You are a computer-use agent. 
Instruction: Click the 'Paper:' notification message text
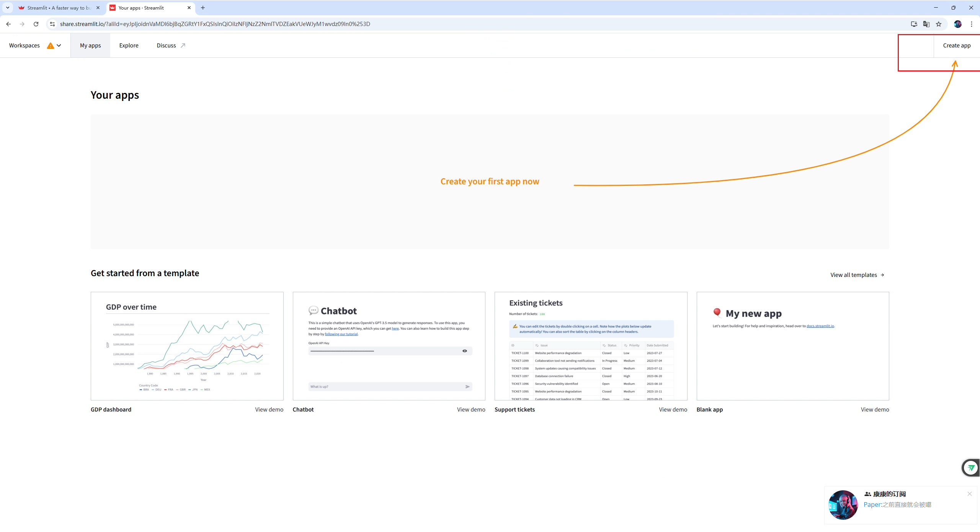coord(897,505)
